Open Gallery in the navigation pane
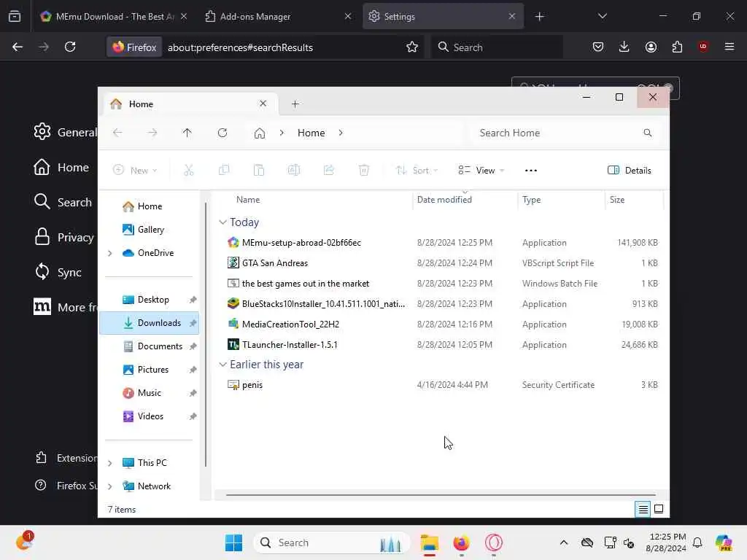Screen dimensions: 747x560 click(150, 230)
